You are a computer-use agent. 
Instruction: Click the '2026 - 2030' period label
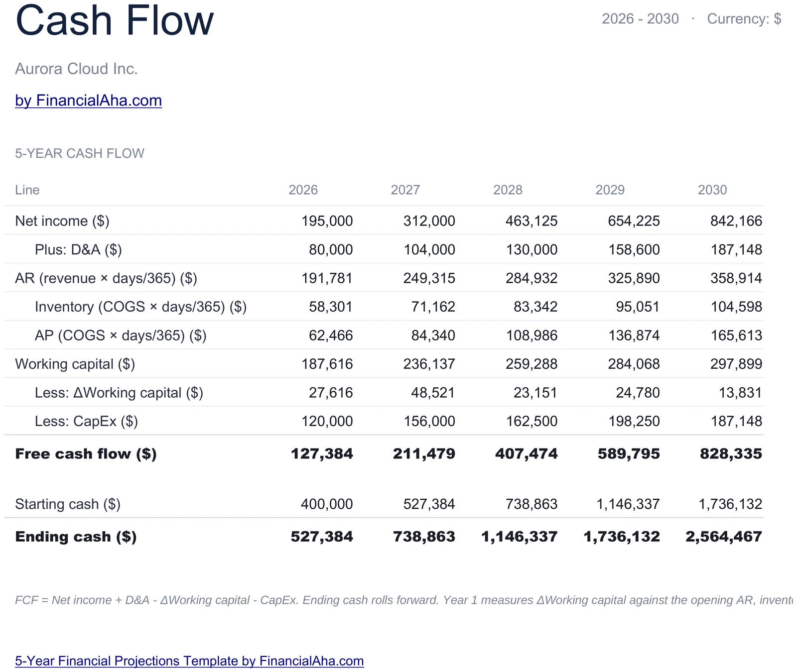(640, 19)
